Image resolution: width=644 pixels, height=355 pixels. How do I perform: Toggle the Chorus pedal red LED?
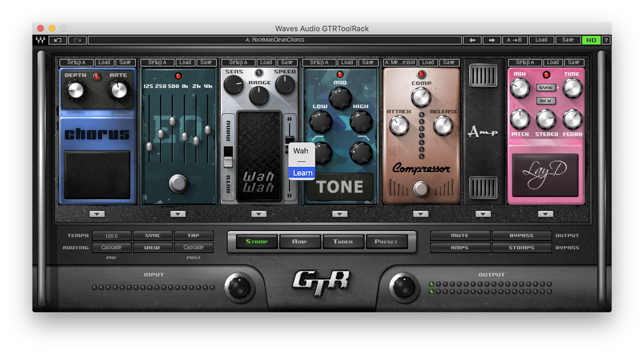pyautogui.click(x=97, y=76)
